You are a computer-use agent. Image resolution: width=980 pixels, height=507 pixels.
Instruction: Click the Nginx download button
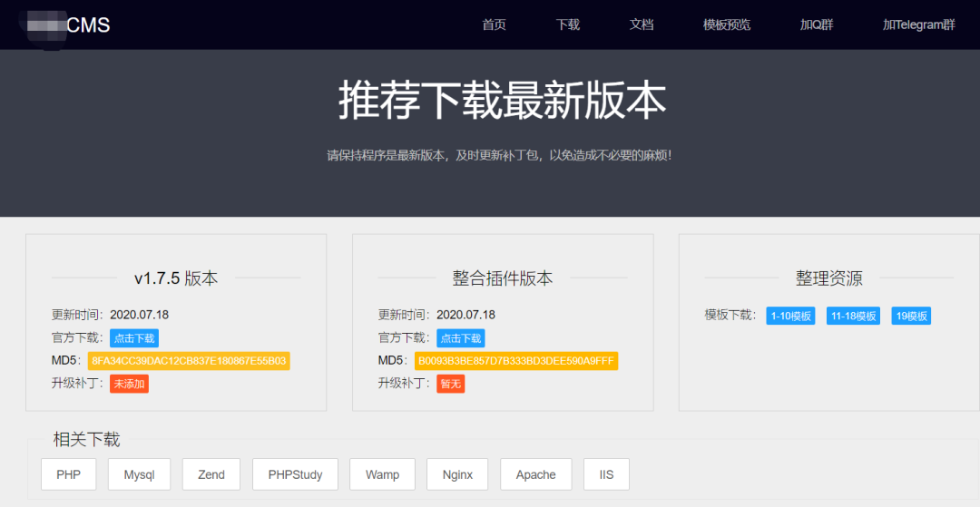click(457, 474)
